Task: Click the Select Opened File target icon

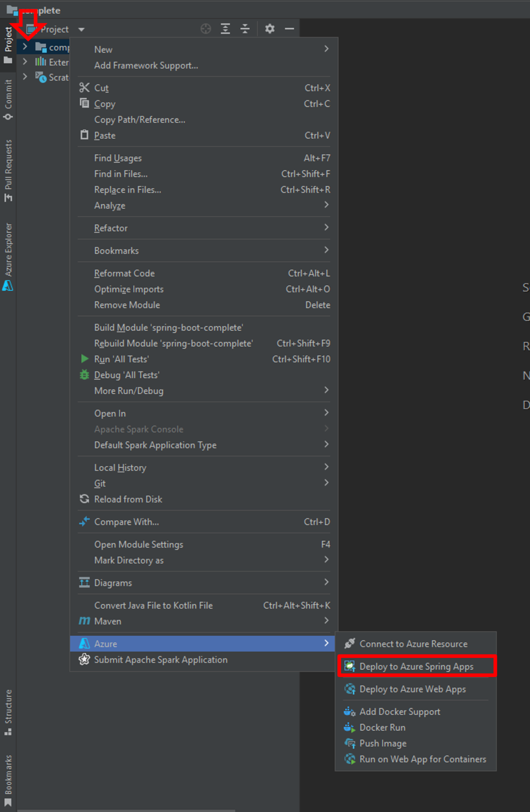Action: tap(206, 29)
